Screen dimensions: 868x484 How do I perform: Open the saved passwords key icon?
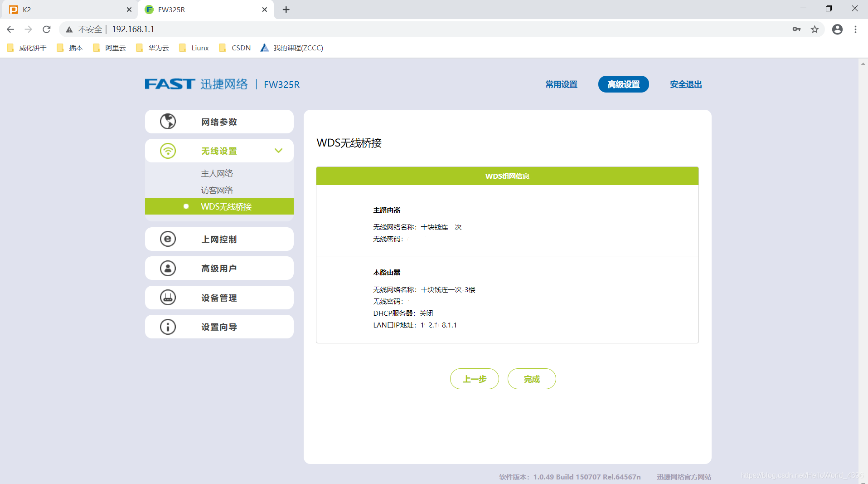[796, 29]
